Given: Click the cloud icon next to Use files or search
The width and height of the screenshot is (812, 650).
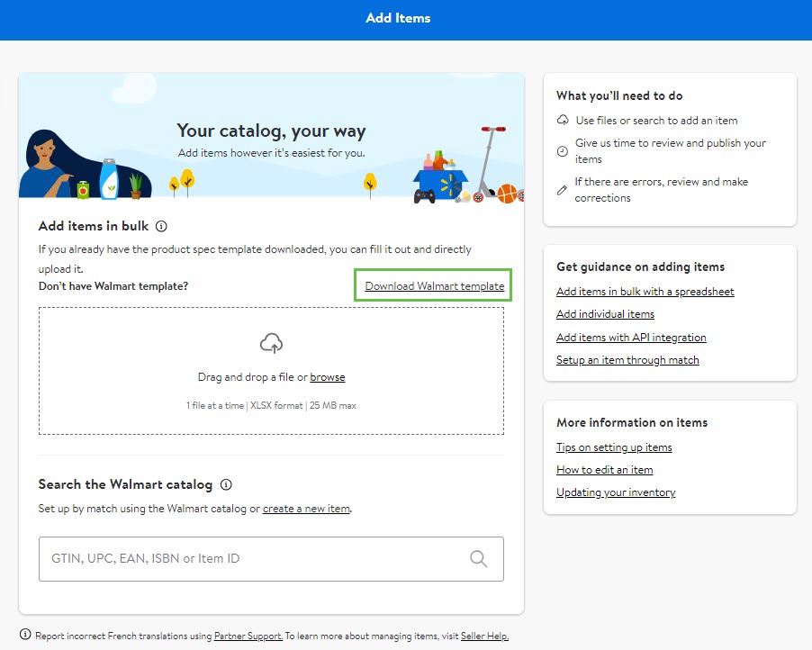Looking at the screenshot, I should click(x=563, y=120).
